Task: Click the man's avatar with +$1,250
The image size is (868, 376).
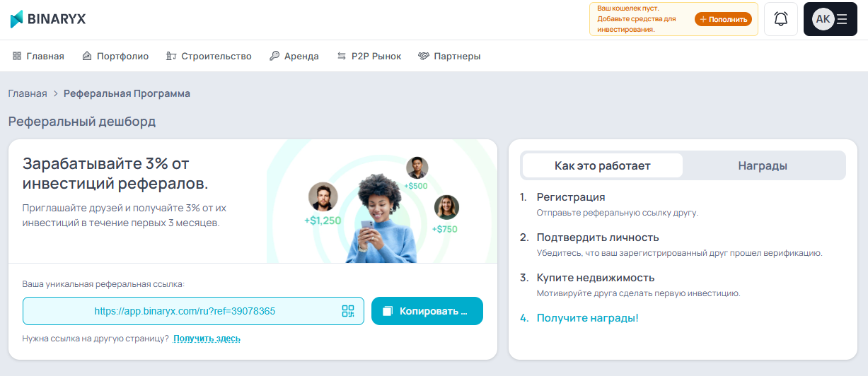Action: [x=323, y=196]
